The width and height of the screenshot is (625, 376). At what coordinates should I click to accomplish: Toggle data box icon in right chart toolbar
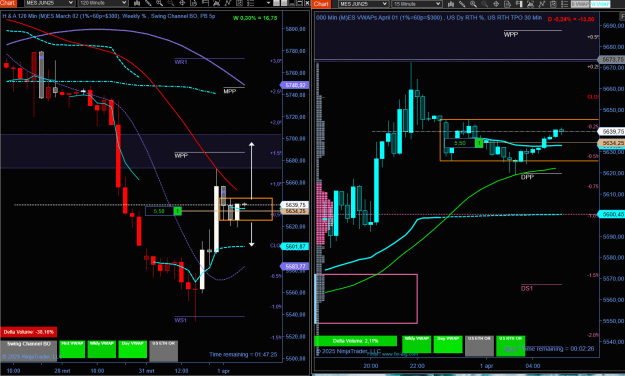point(508,4)
